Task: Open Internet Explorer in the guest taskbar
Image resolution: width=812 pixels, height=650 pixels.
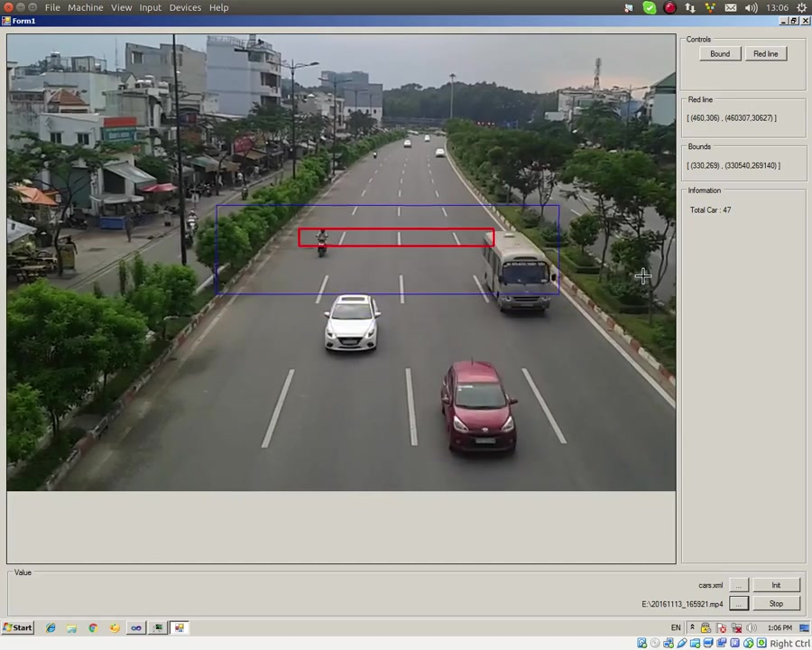Action: pyautogui.click(x=50, y=627)
